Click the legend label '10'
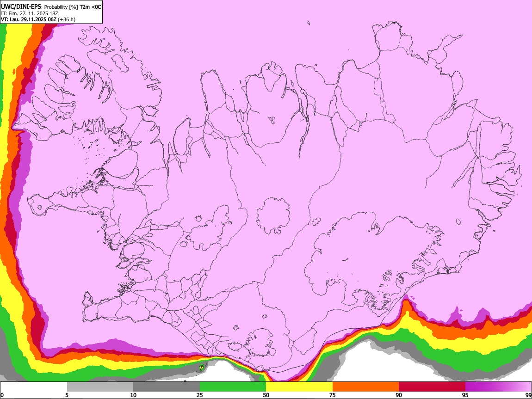The width and height of the screenshot is (532, 399). [133, 395]
